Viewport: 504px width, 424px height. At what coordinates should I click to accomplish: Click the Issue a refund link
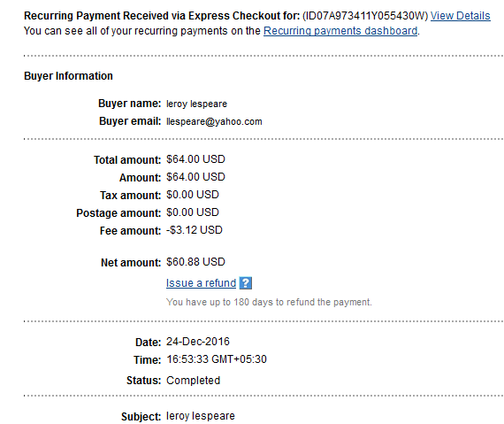point(201,283)
